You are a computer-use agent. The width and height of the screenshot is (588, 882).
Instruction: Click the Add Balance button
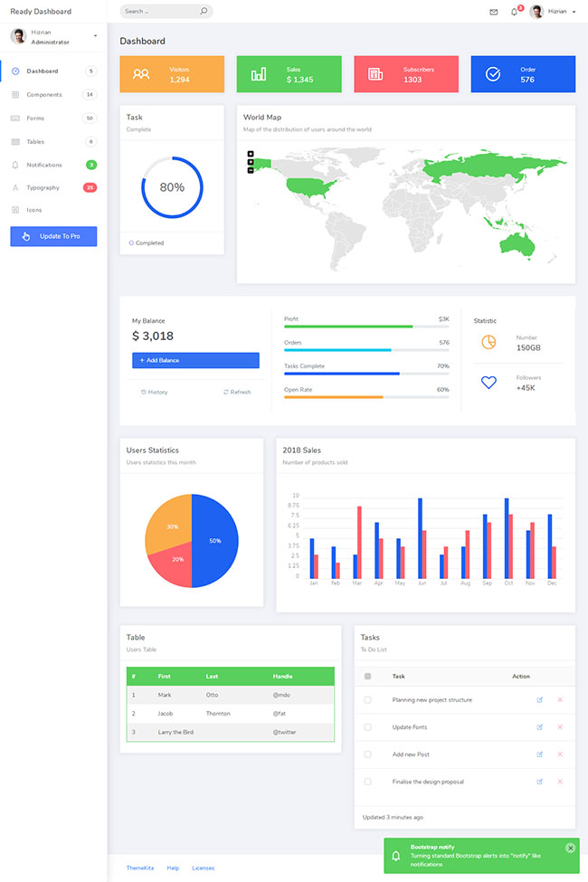point(195,360)
